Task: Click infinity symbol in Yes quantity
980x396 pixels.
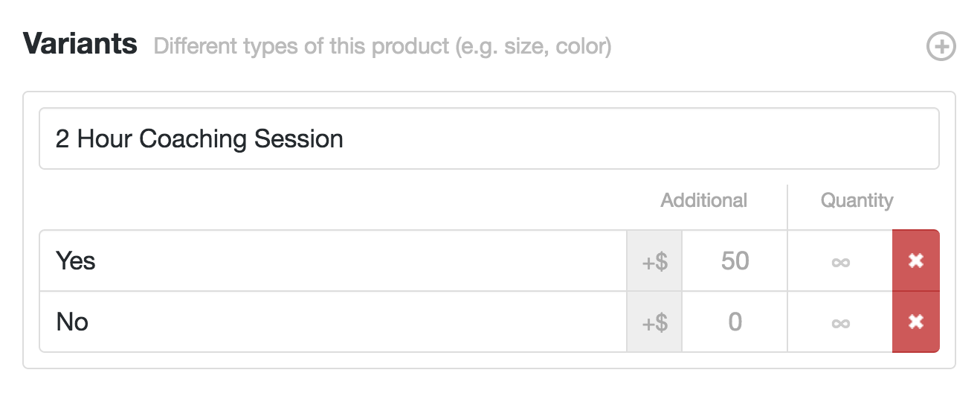Action: (840, 261)
